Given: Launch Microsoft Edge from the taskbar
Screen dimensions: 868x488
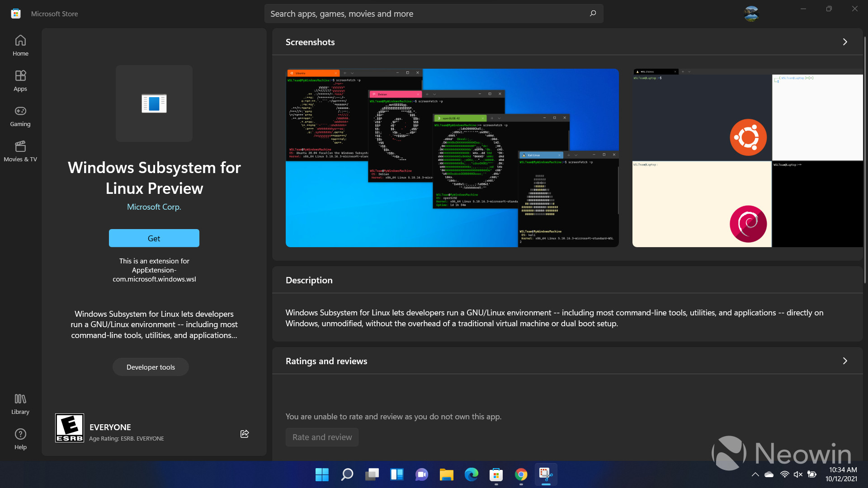Looking at the screenshot, I should pyautogui.click(x=471, y=475).
